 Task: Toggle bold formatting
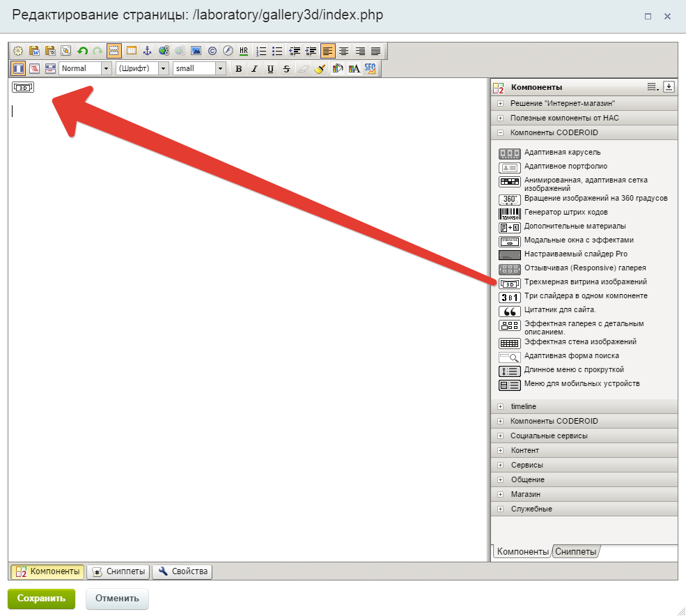point(239,68)
